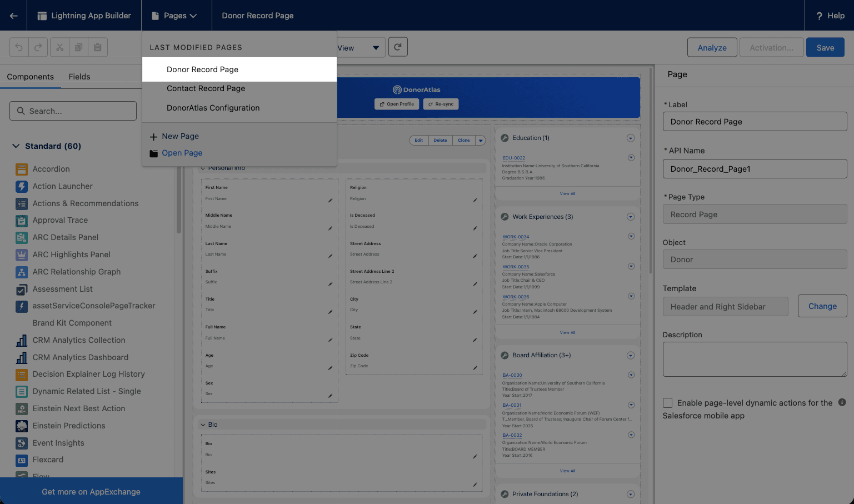The height and width of the screenshot is (504, 854).
Task: Enable page-level dynamic actions for mobile app
Action: [x=667, y=402]
